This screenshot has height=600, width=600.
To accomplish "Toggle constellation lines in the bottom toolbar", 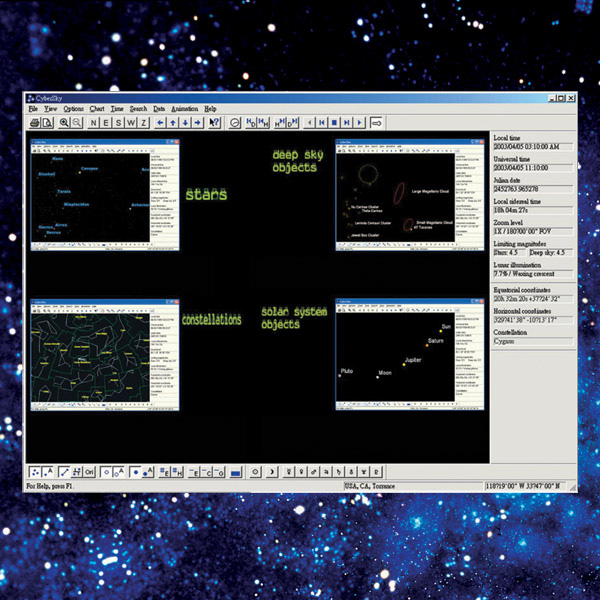I will (62, 471).
